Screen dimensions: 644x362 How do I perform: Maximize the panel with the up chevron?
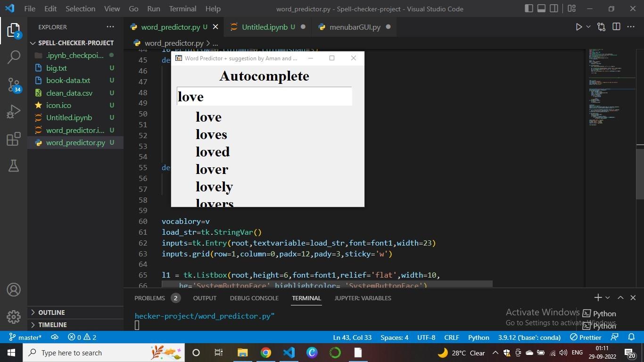click(x=620, y=297)
